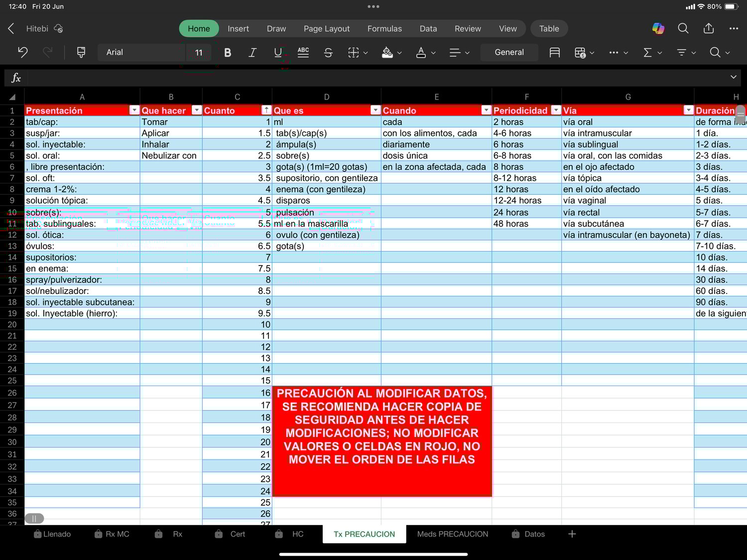Toggle Underline formatting
Screen dimensions: 747x560
point(278,52)
